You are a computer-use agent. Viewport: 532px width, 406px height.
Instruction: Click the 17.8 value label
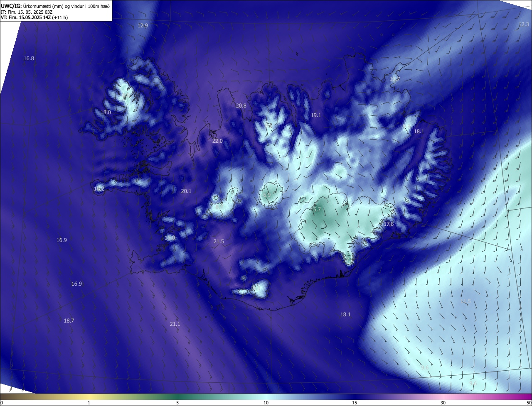389,224
